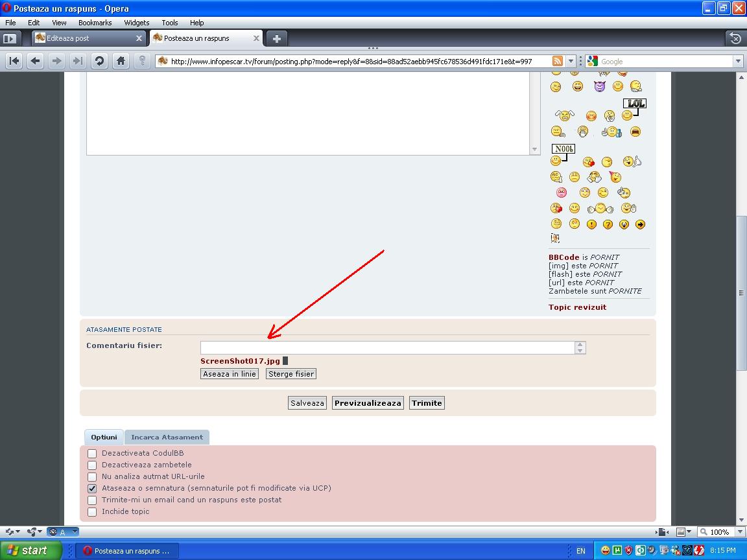Click the Back navigation arrow
The image size is (747, 560).
(x=35, y=61)
